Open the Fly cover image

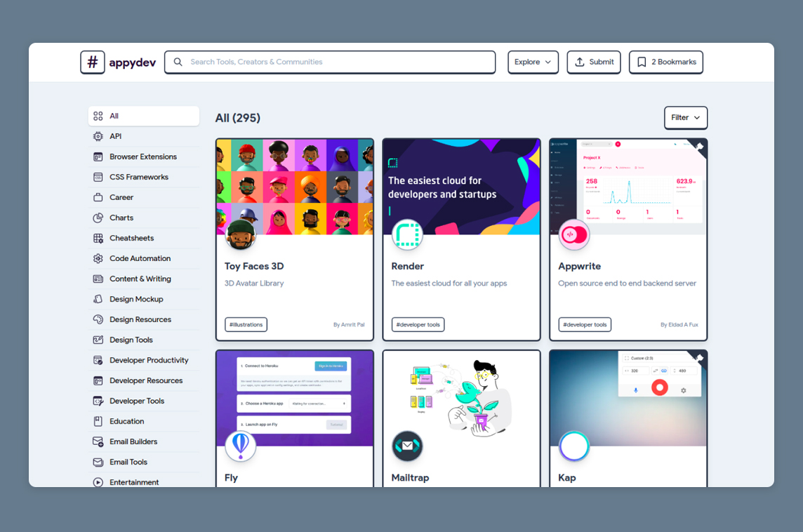[x=295, y=399]
